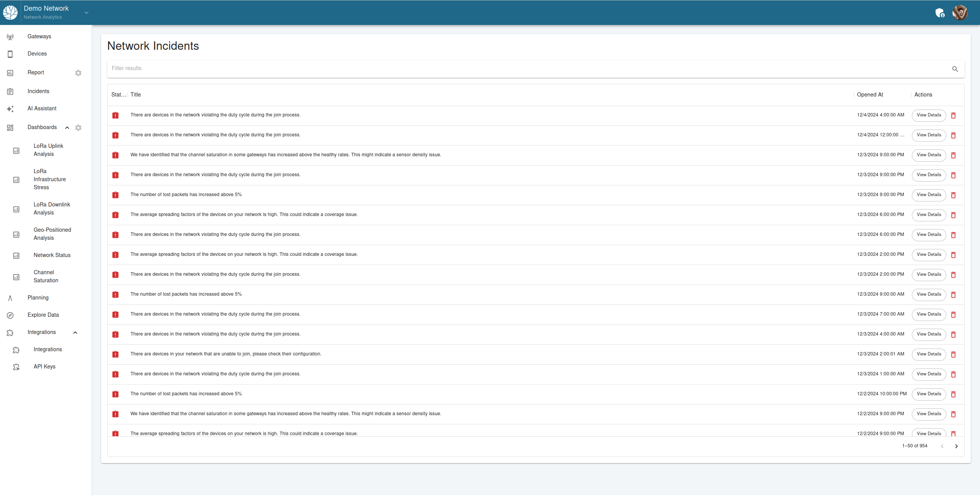Open the user avatar profile menu
Viewport: 980px width, 496px height.
(960, 13)
